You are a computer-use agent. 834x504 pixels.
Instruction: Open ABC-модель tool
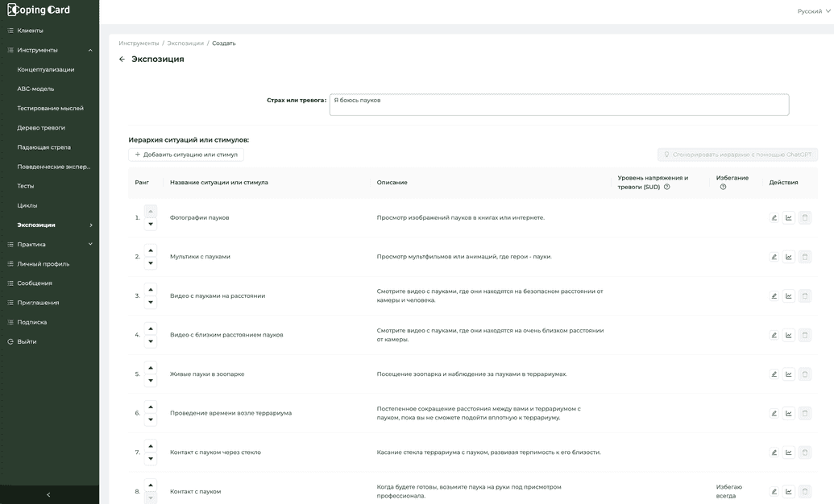click(35, 89)
